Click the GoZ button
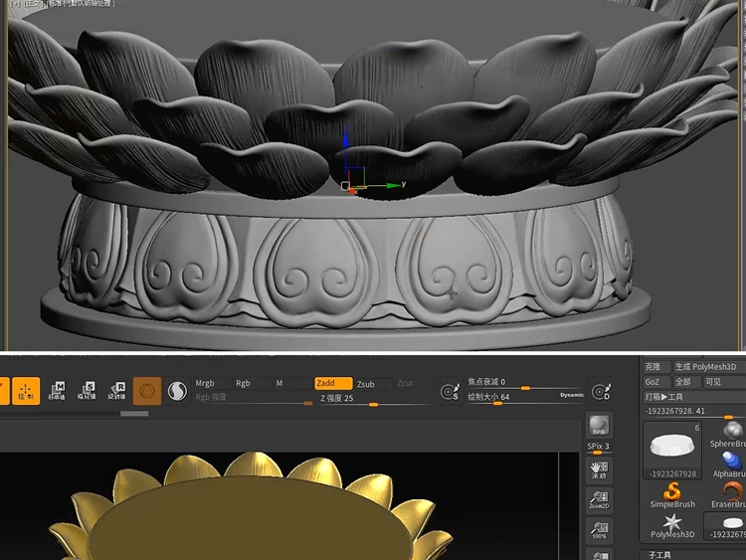Screen dimensions: 746x560 click(x=656, y=382)
